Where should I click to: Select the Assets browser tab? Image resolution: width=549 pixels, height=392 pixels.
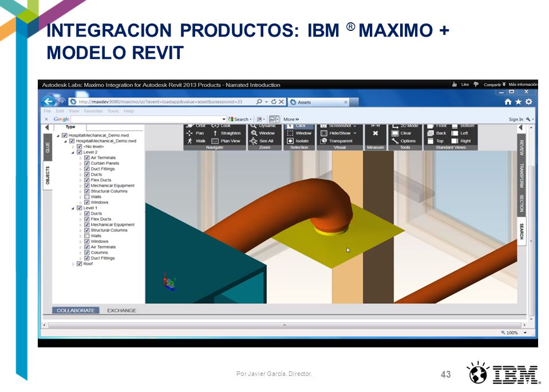click(319, 102)
